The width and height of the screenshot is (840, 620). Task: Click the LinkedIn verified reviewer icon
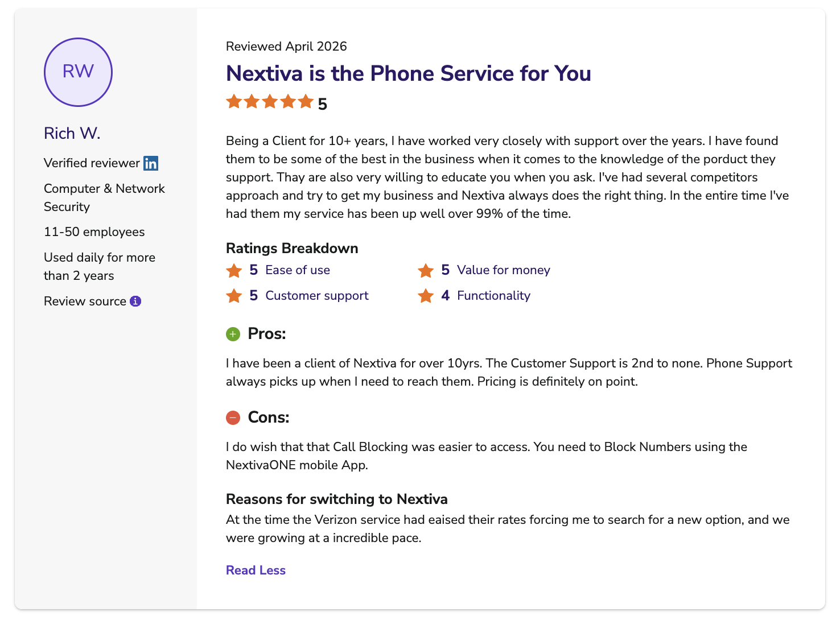[151, 163]
